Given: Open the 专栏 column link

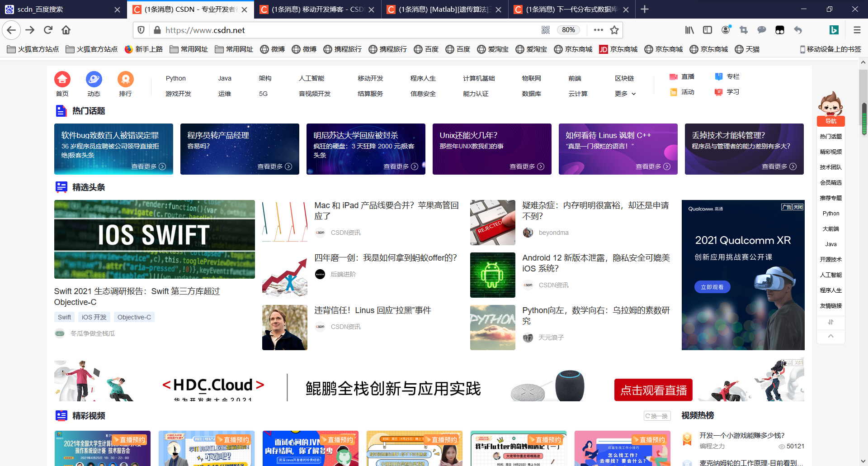Looking at the screenshot, I should (x=727, y=77).
